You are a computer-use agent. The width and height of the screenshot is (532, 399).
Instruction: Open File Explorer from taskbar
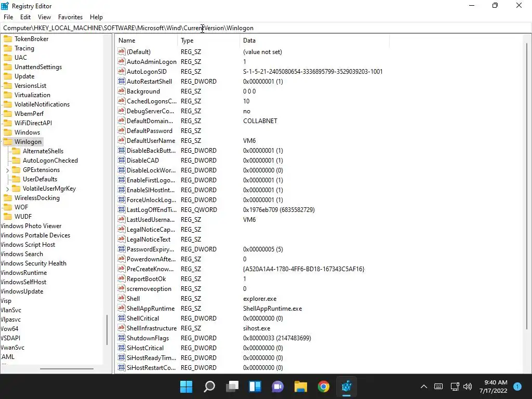pyautogui.click(x=301, y=387)
